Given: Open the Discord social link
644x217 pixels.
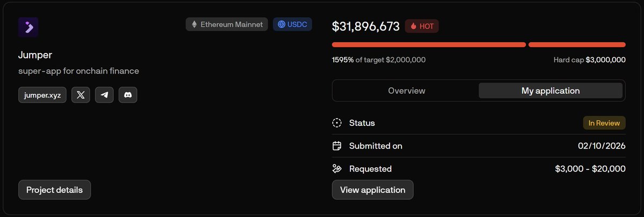Looking at the screenshot, I should click(x=128, y=95).
